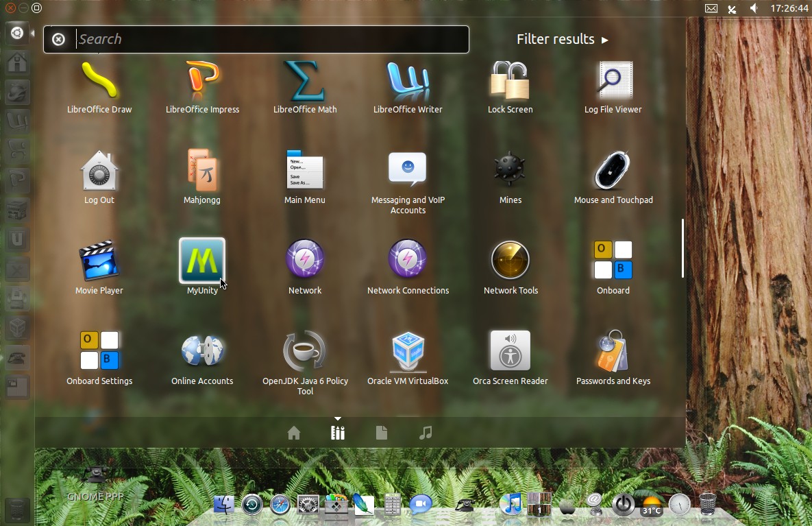Open Ubuntu Software Center in launcher

tap(17, 210)
